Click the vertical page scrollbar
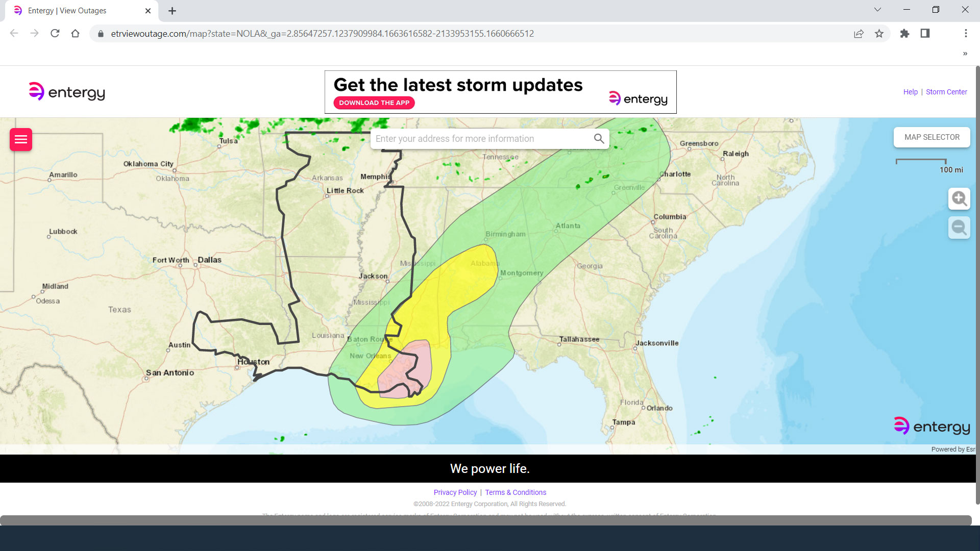Viewport: 980px width, 551px height. pos(977,286)
